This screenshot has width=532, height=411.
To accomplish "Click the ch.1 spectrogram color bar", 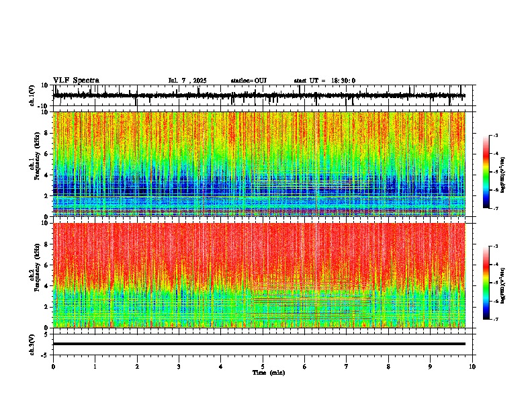I will (x=486, y=172).
